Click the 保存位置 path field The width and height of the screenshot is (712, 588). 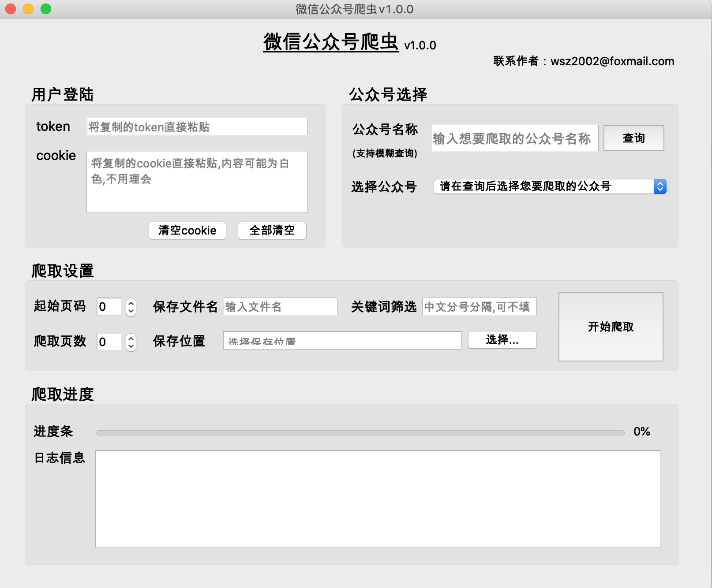coord(342,340)
